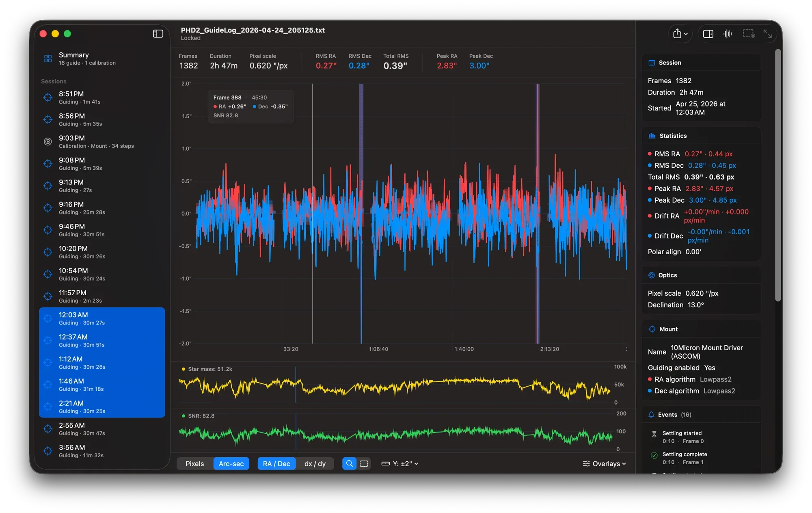The height and width of the screenshot is (513, 812).
Task: Open the Overlays menu
Action: click(x=605, y=463)
